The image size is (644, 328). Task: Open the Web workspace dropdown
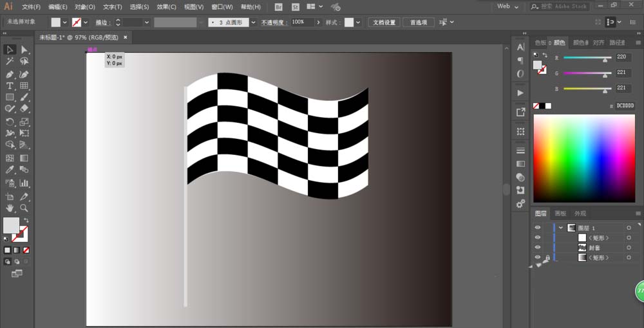[507, 6]
